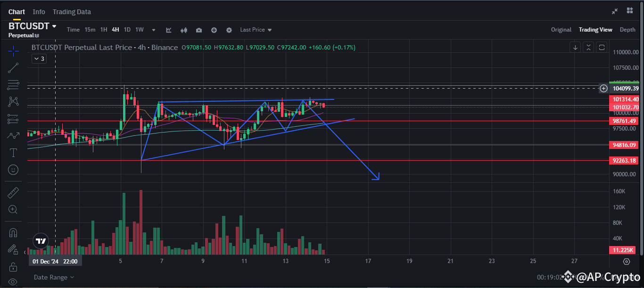The width and height of the screenshot is (644, 288).
Task: Expand the collapsed 3 indicators legend
Action: click(x=39, y=59)
